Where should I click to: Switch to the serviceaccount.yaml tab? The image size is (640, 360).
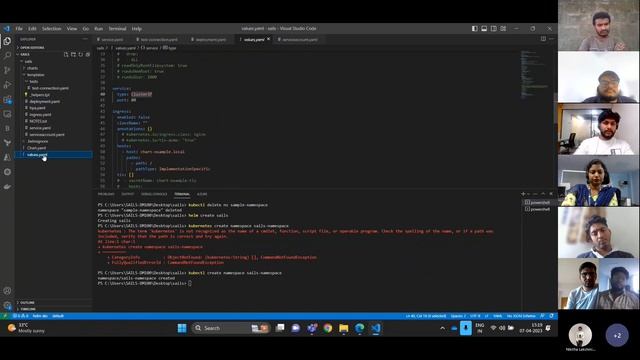pos(300,40)
